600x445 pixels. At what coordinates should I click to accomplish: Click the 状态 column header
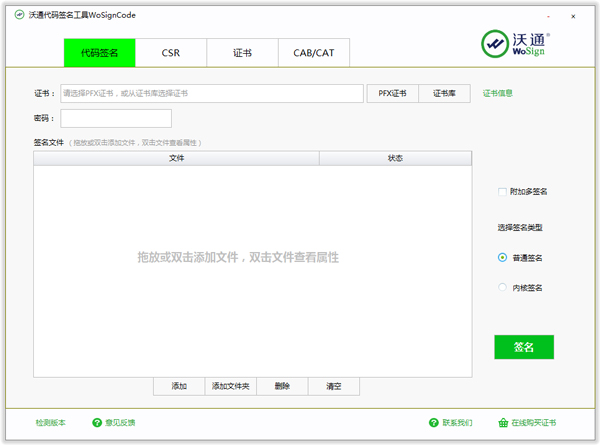click(x=395, y=158)
